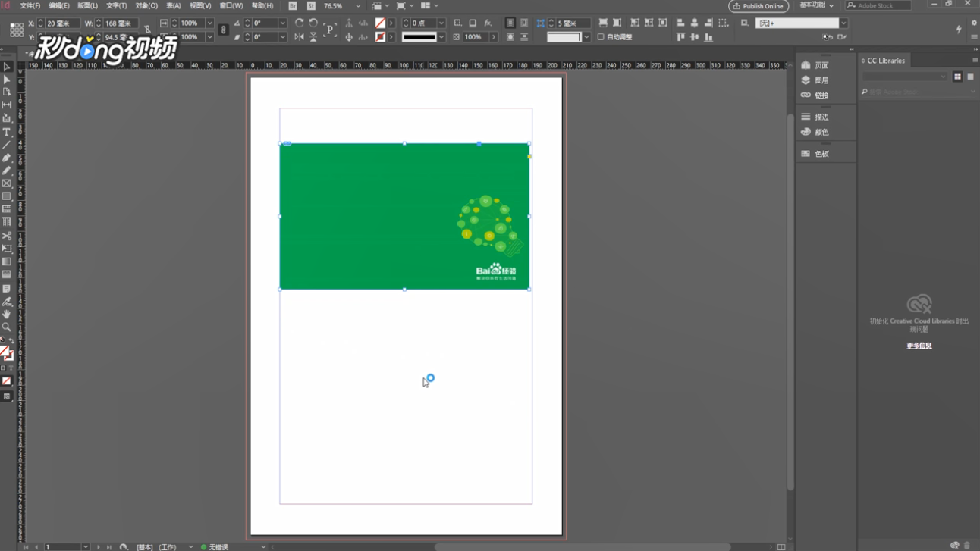The image size is (980, 551).
Task: Select the Pencil tool
Action: [7, 171]
